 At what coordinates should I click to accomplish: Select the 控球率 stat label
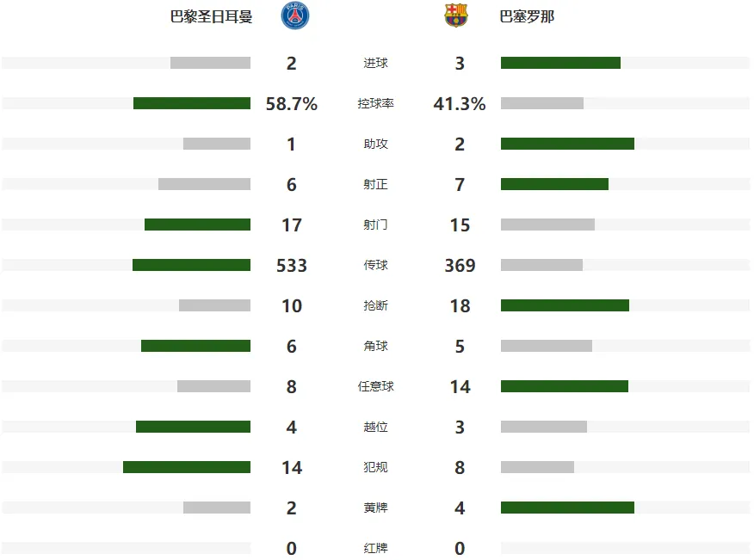375,103
